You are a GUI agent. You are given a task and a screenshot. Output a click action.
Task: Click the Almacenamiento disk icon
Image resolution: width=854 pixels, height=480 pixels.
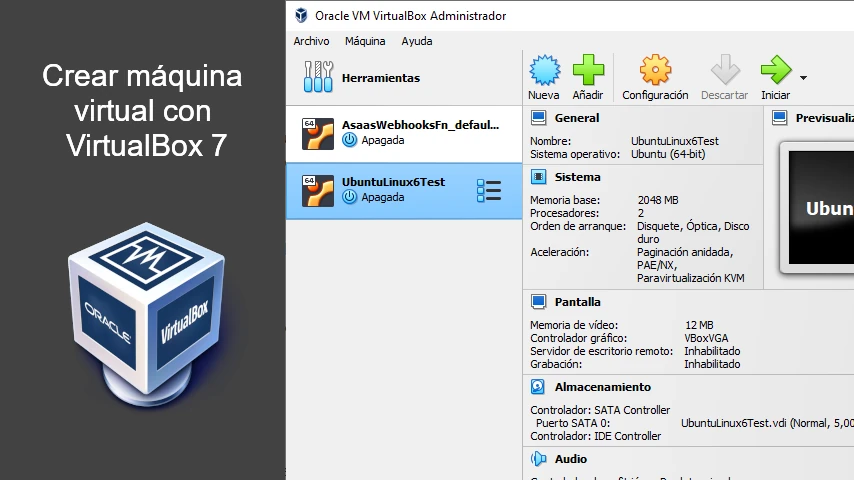click(x=538, y=387)
